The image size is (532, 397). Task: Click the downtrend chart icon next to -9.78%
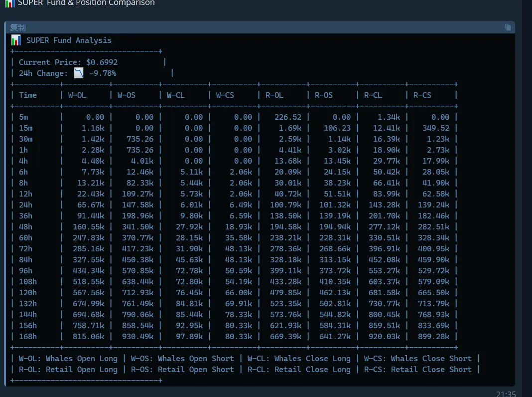click(x=79, y=73)
